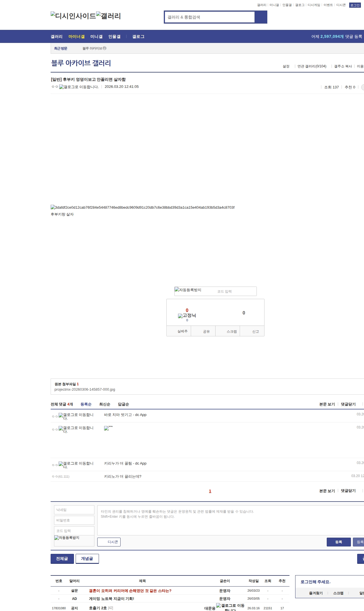Open the attached file projectmx-20260306-145857-000.jpg

tap(85, 390)
